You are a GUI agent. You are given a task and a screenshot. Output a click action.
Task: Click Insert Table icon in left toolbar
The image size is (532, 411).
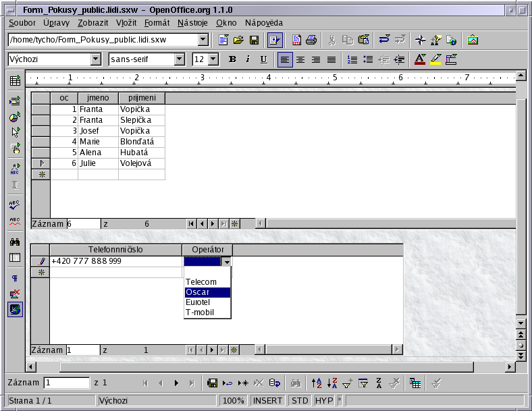(15, 81)
